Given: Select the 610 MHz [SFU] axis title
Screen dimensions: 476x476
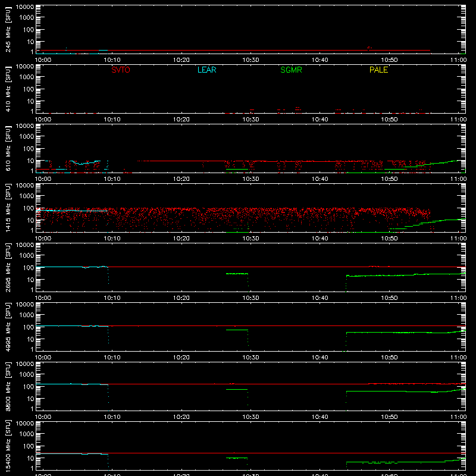Looking at the screenshot, I should (8, 150).
